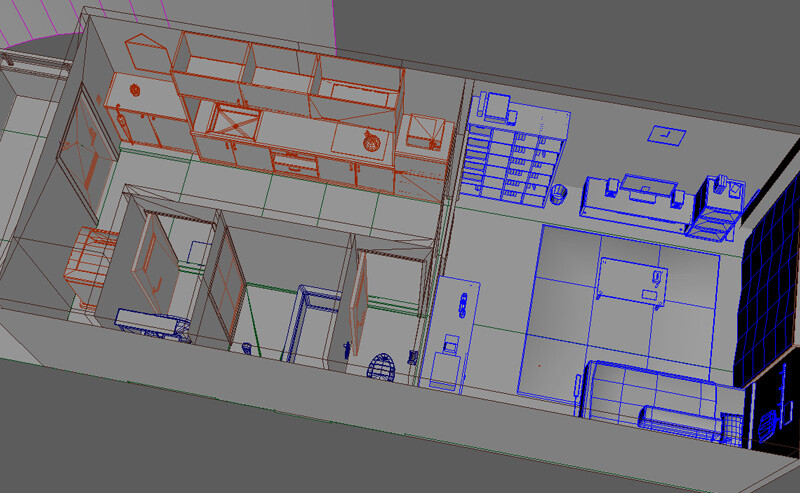
Task: Pick the round orange stove burner
Action: point(371,142)
